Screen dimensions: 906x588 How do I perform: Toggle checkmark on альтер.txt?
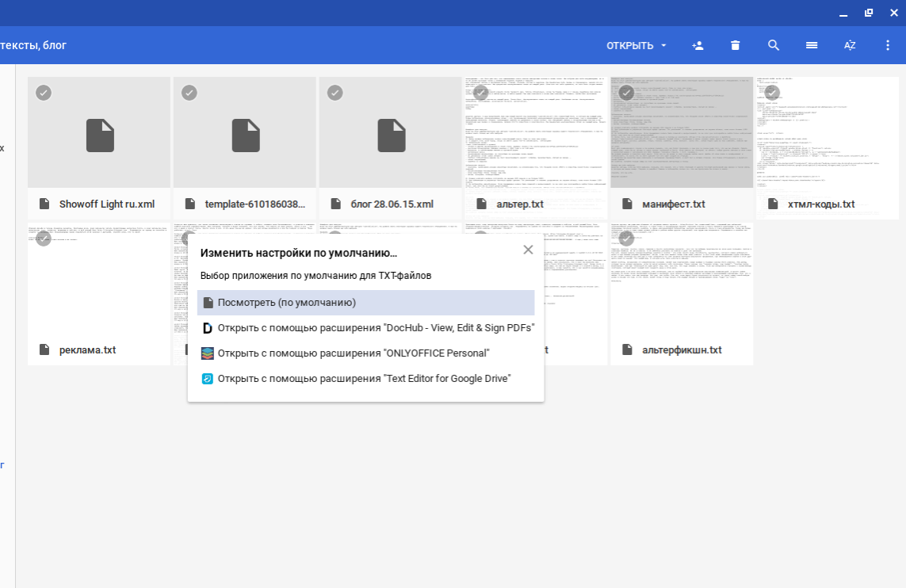(x=480, y=93)
